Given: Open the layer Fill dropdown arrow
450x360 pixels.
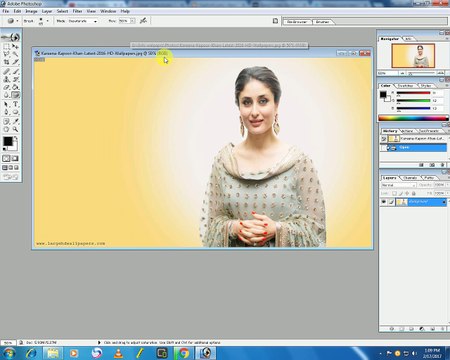Looking at the screenshot, I should point(447,193).
